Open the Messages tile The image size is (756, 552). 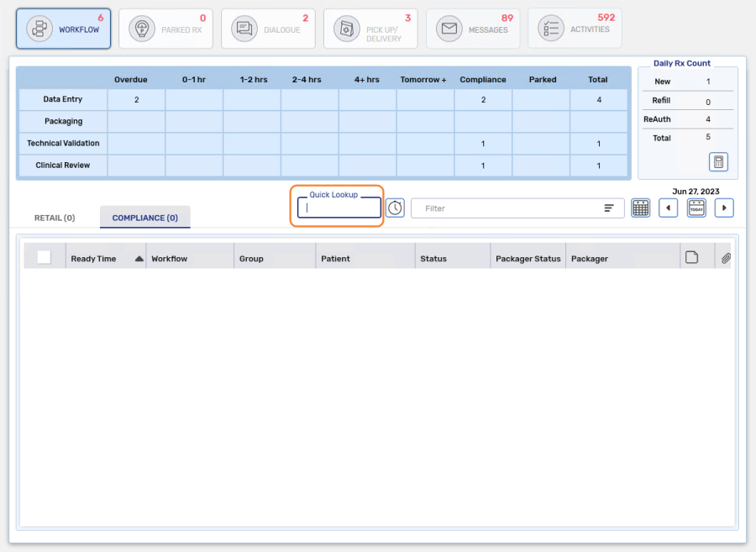point(473,29)
